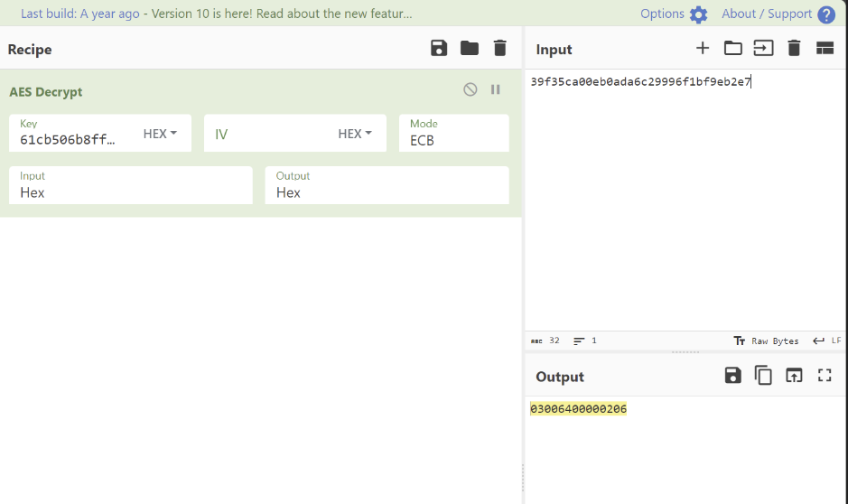Image resolution: width=848 pixels, height=504 pixels.
Task: Change the Input format from Hex
Action: tap(130, 185)
